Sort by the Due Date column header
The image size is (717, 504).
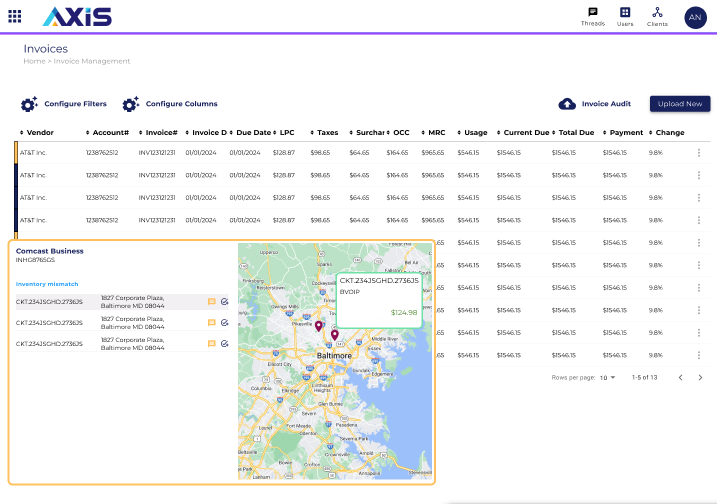[250, 133]
